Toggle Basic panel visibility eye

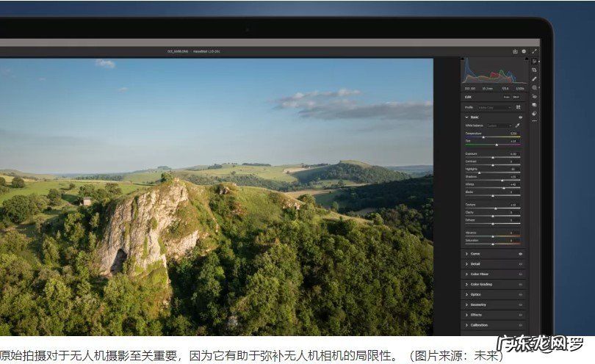click(520, 117)
